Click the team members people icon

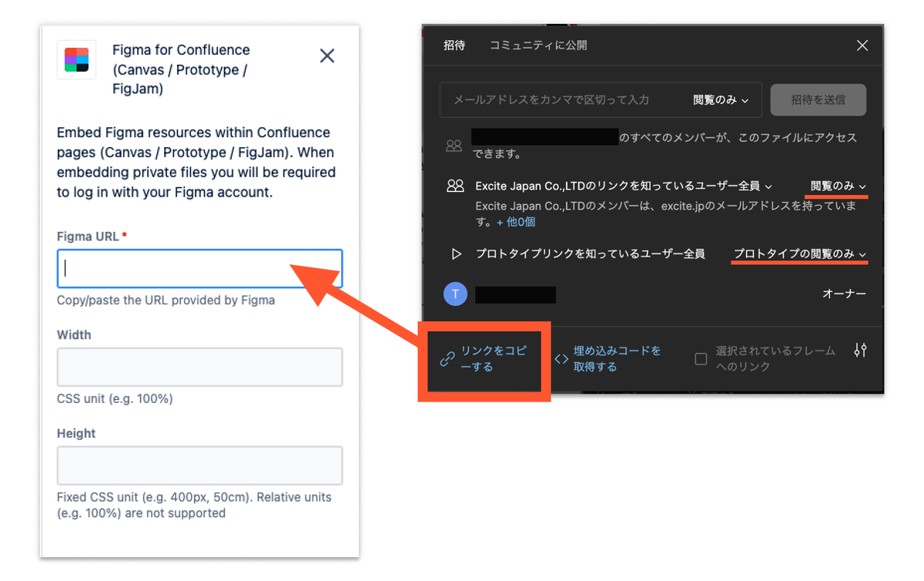[454, 145]
